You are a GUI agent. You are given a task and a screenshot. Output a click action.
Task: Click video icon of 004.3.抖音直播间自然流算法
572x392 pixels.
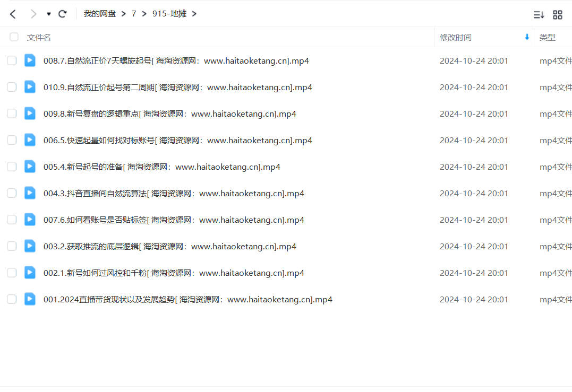(x=30, y=193)
